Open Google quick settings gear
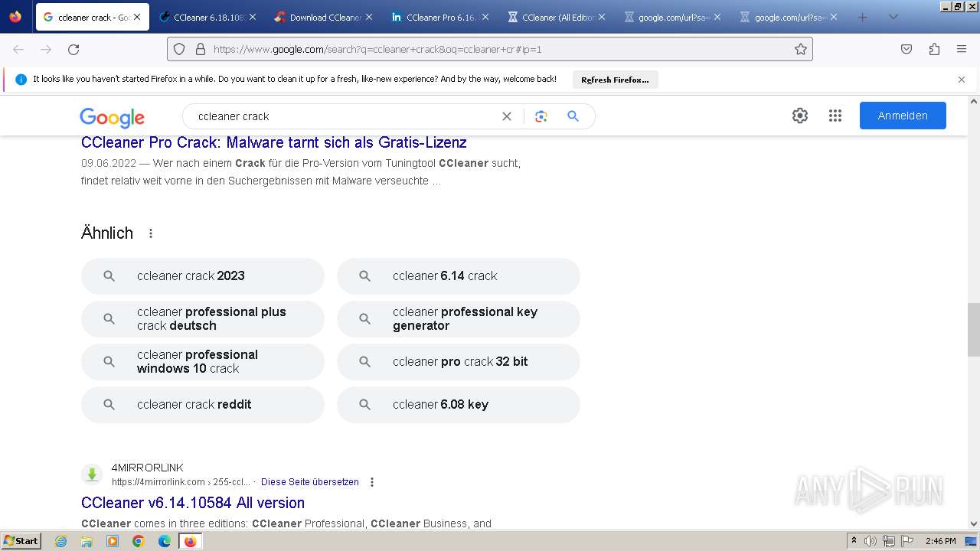This screenshot has width=980, height=551. point(800,116)
